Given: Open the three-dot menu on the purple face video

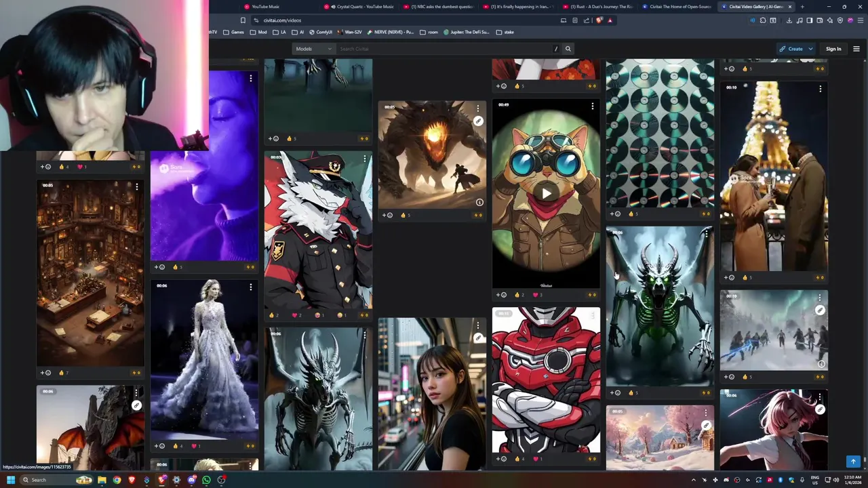Looking at the screenshot, I should (x=250, y=79).
